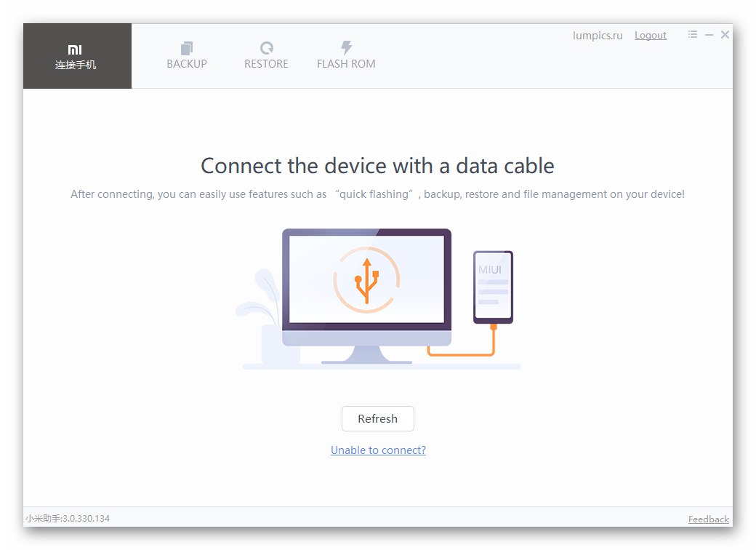The image size is (756, 550).
Task: Click the Backup files icon
Action: pos(187,48)
